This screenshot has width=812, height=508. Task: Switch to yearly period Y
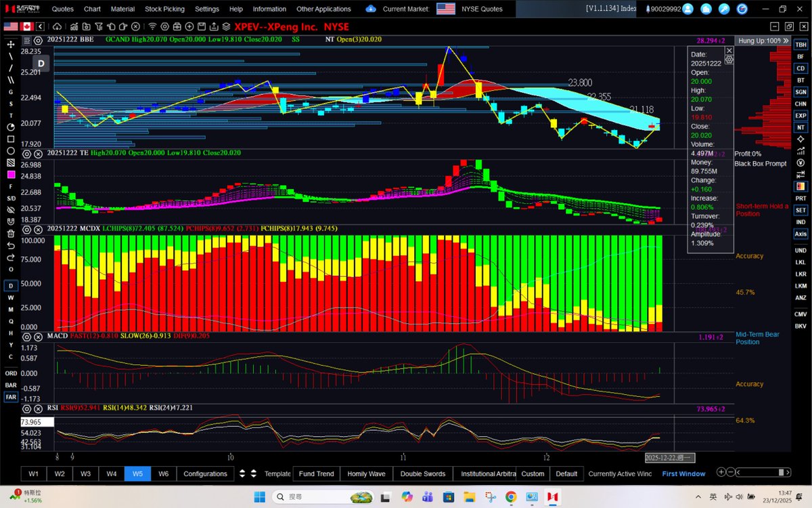(11, 345)
